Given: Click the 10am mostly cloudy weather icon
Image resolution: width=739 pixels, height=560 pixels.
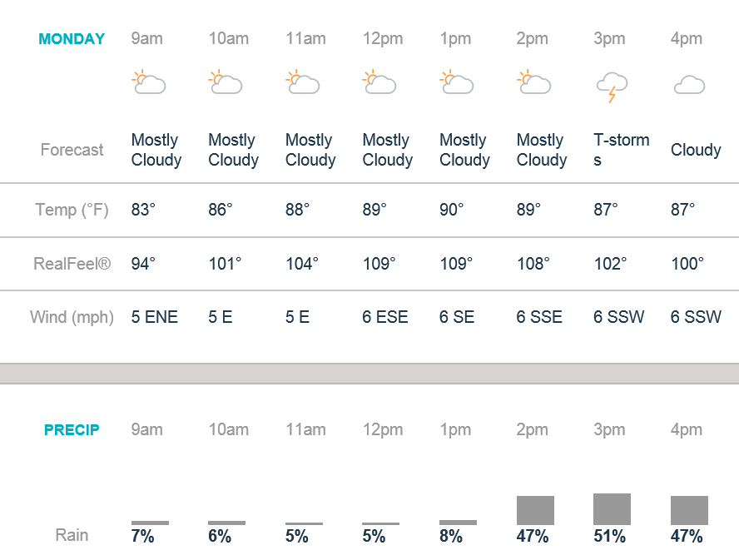Looking at the screenshot, I should pyautogui.click(x=226, y=82).
